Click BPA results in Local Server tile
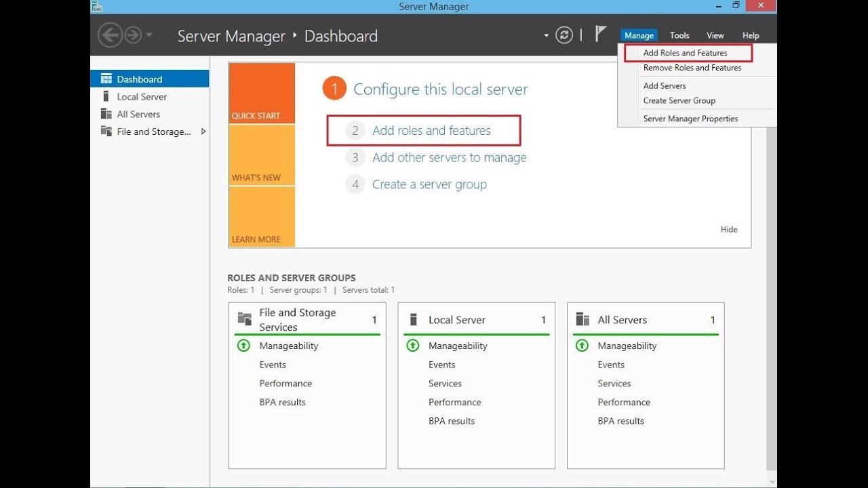The height and width of the screenshot is (488, 868). pos(452,422)
